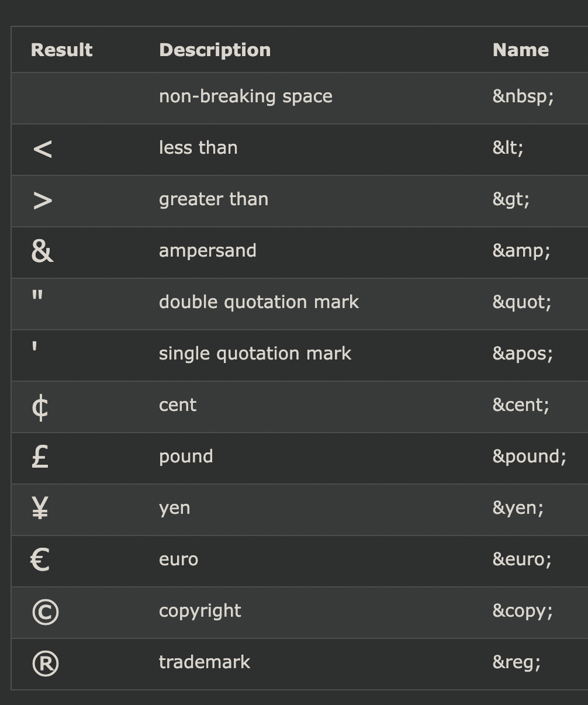This screenshot has height=705, width=588.
Task: Click the single quotation mark description
Action: (255, 354)
